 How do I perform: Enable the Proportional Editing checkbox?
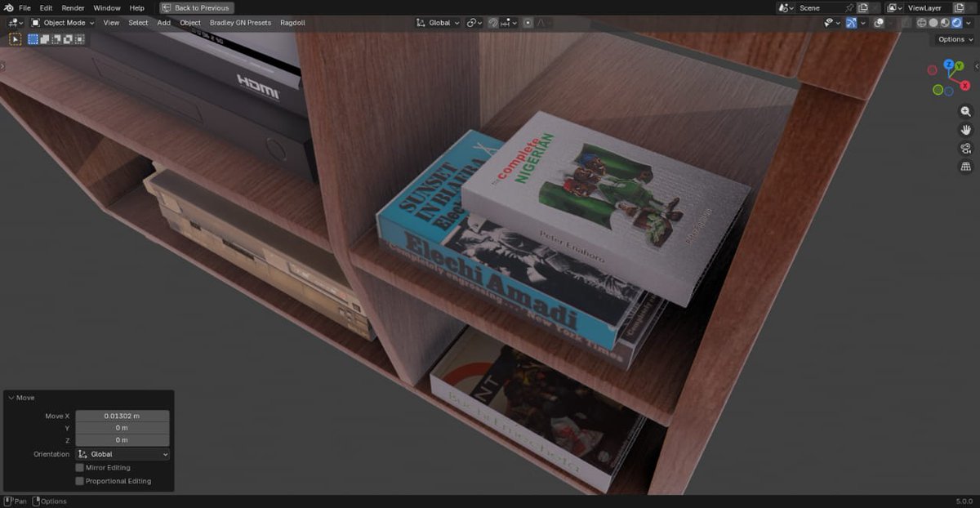[79, 481]
